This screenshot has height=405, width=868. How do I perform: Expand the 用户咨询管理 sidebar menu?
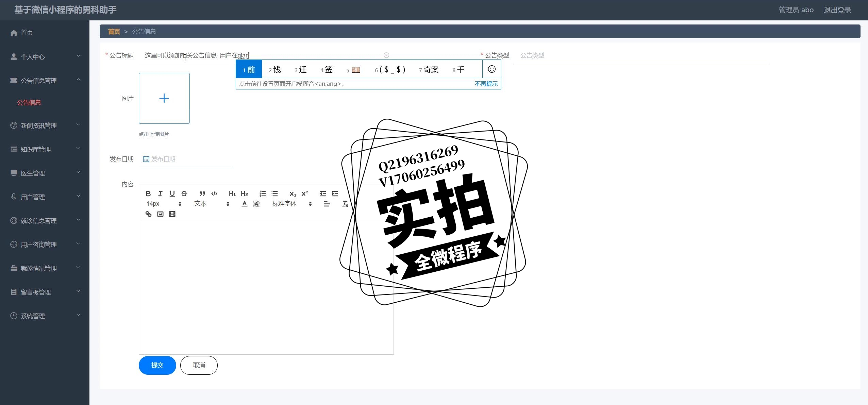point(45,244)
